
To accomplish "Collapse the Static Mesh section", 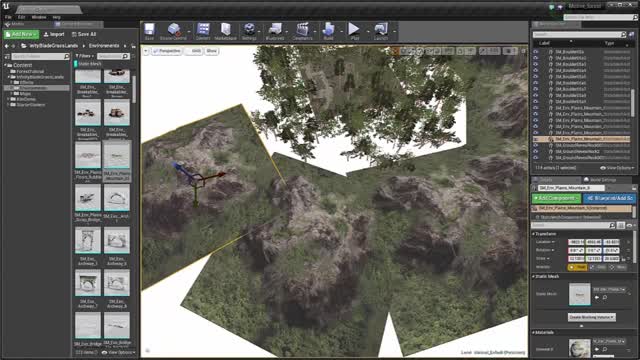I will [x=533, y=277].
